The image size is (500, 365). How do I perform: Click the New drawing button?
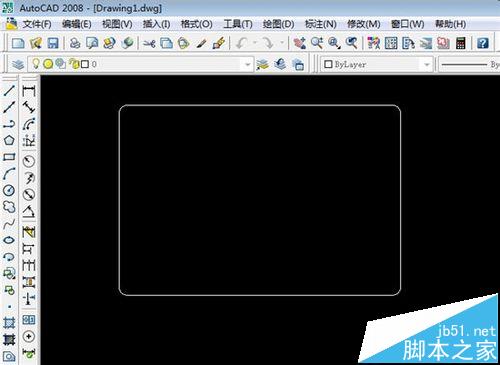point(18,43)
